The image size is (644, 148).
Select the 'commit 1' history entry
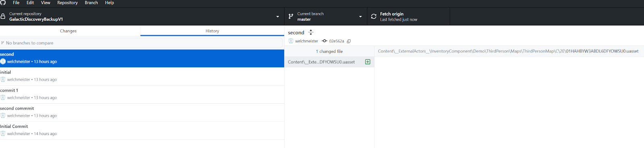tap(142, 94)
